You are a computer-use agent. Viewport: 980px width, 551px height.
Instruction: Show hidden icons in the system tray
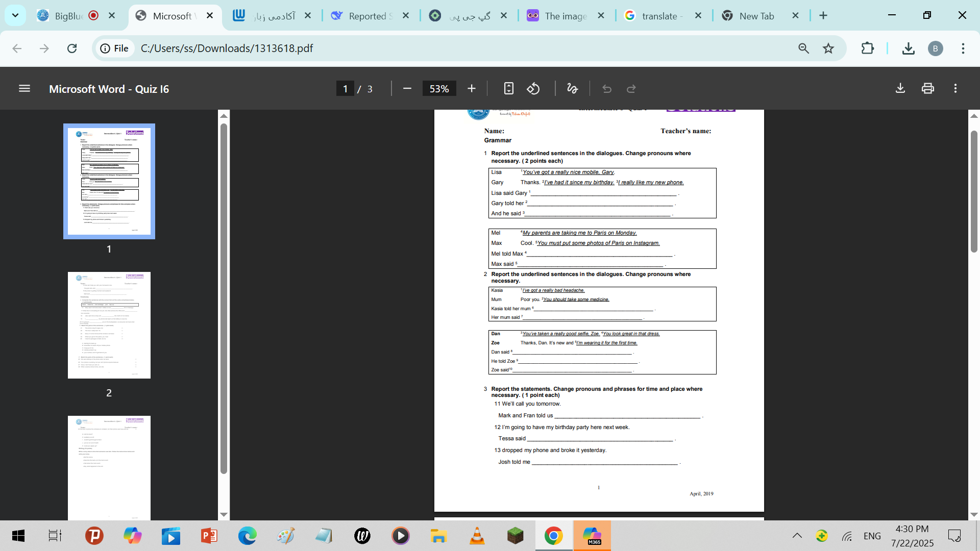[797, 536]
